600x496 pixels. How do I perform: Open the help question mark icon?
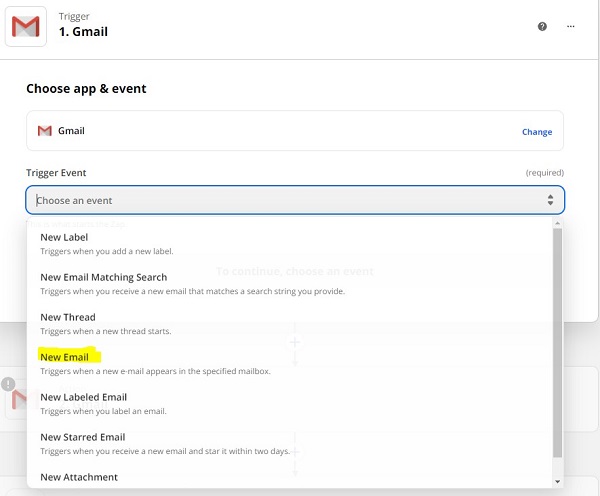coord(542,26)
